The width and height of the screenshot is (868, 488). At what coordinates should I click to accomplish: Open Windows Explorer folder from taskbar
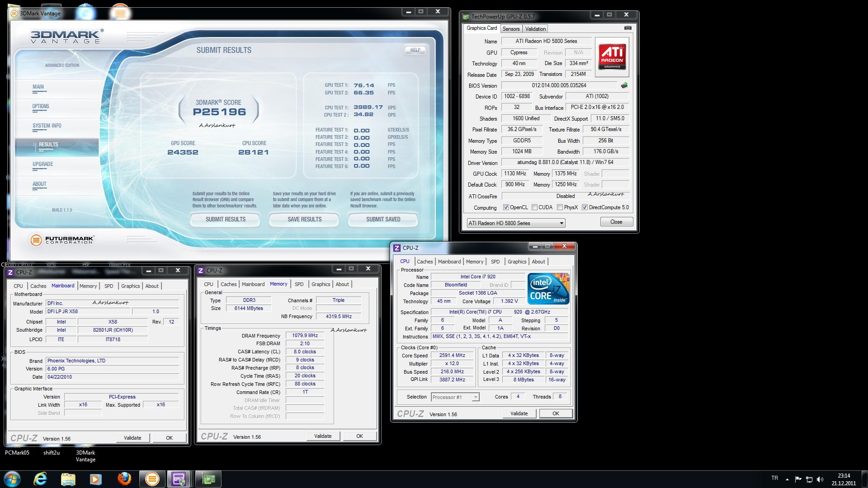tap(68, 479)
